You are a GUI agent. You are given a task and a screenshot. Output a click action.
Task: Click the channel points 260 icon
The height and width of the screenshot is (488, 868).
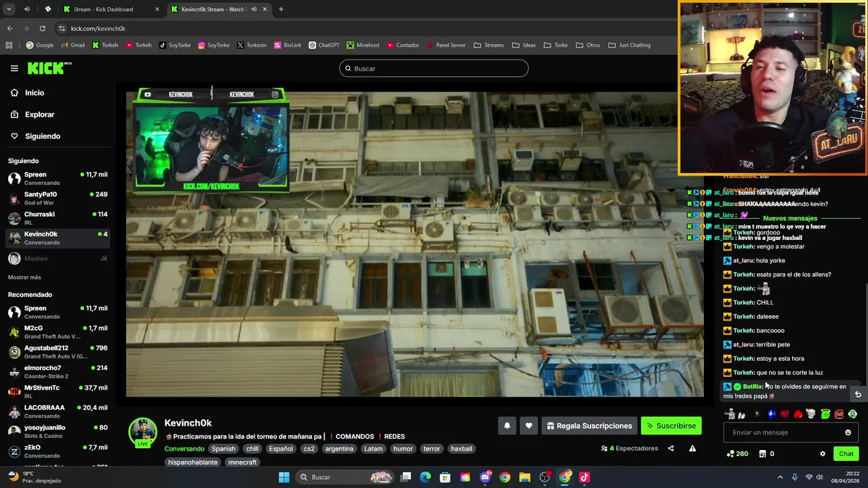[737, 454]
